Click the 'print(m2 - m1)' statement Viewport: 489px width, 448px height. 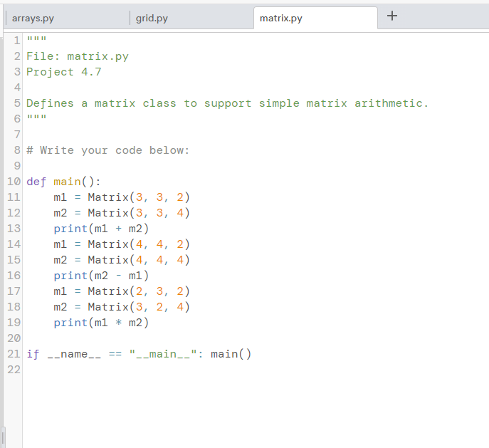pyautogui.click(x=101, y=276)
